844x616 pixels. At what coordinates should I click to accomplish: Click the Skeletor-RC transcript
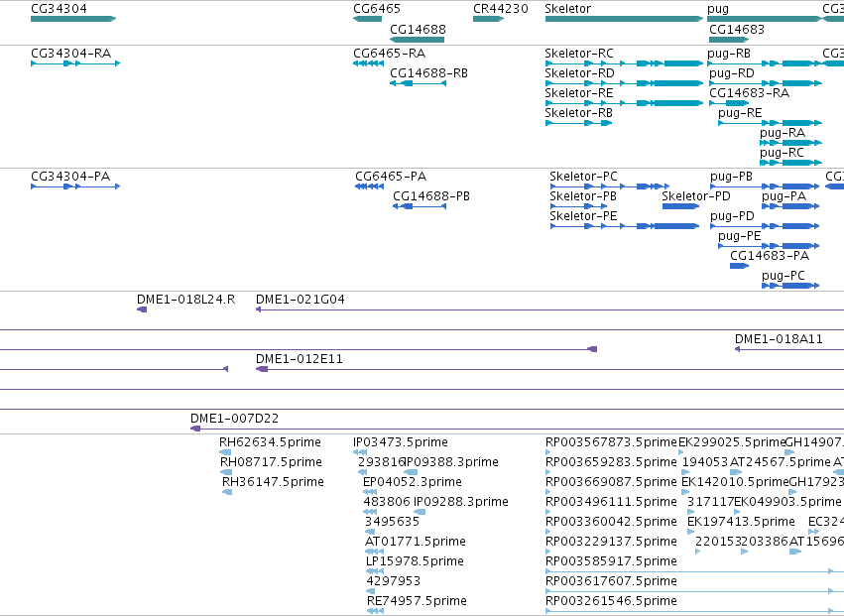coord(624,63)
